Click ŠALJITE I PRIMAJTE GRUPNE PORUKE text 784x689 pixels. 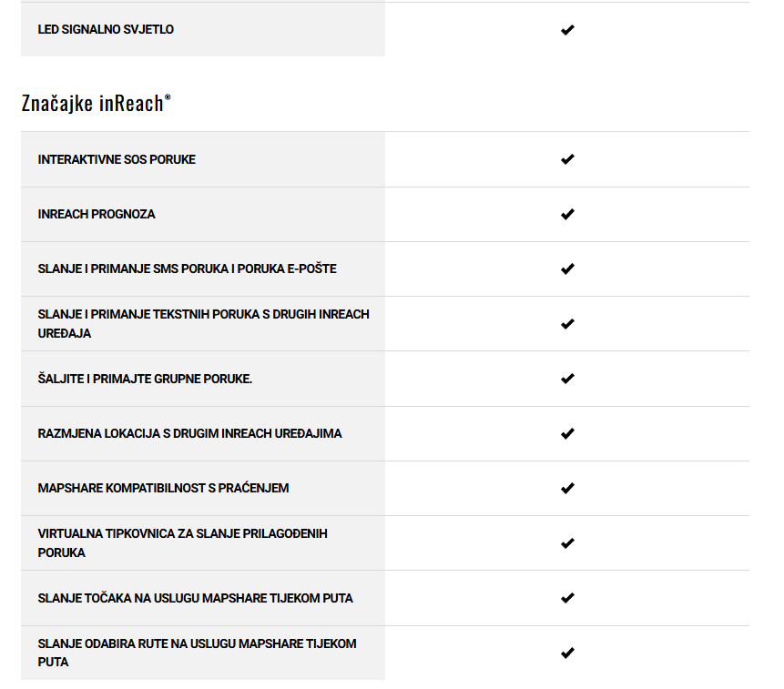pyautogui.click(x=145, y=379)
